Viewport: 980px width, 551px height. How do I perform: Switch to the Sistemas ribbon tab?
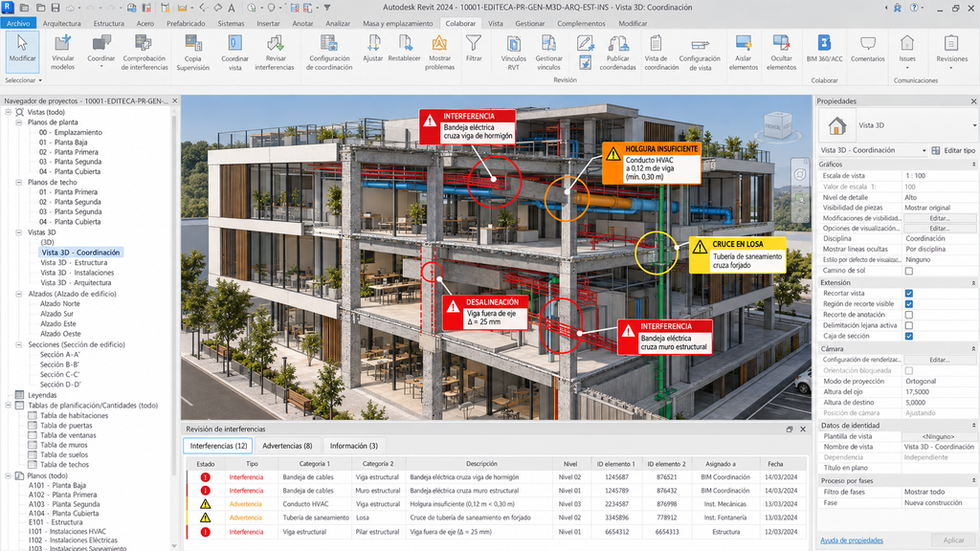click(x=231, y=23)
